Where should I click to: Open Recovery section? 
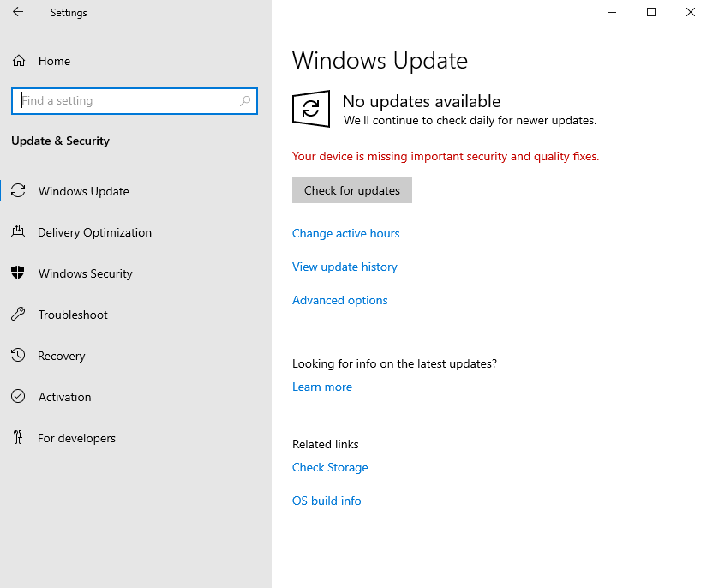pos(62,356)
